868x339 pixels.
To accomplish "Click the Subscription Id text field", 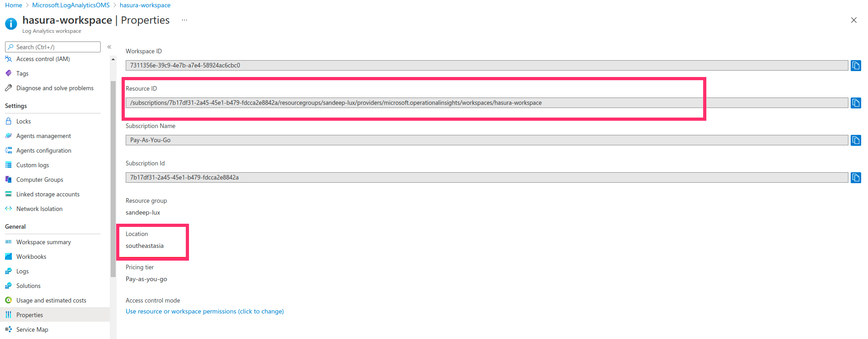I will [487, 177].
